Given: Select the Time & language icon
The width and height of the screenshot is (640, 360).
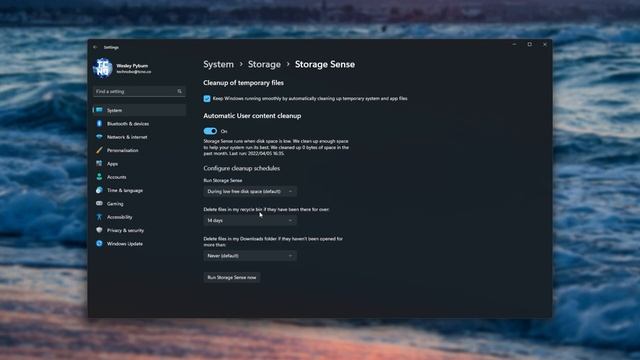Looking at the screenshot, I should pos(99,190).
